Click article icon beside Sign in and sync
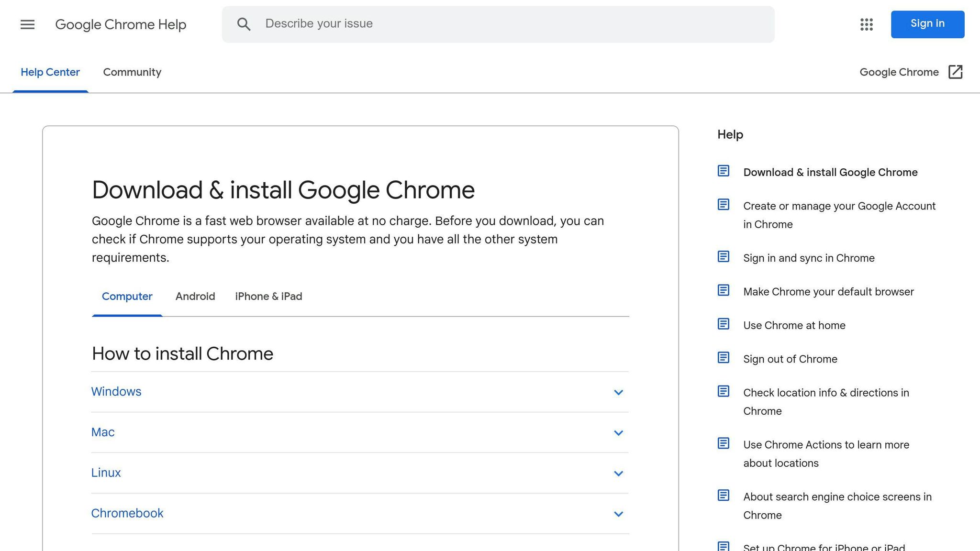Viewport: 980px width, 551px height. [x=723, y=257]
